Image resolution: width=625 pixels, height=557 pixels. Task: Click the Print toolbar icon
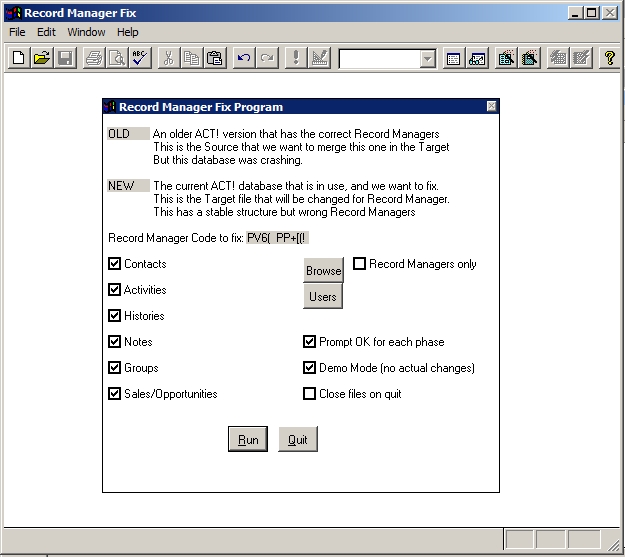coord(94,58)
